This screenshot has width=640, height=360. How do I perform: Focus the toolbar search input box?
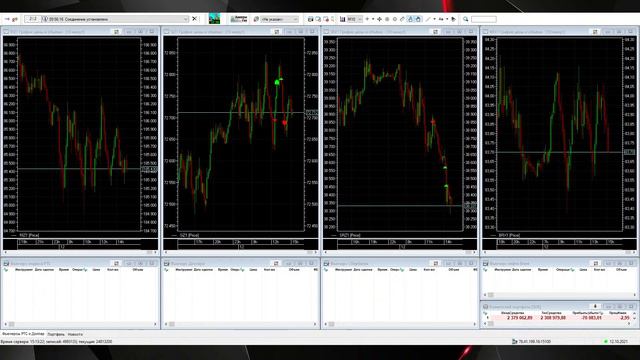point(484,19)
